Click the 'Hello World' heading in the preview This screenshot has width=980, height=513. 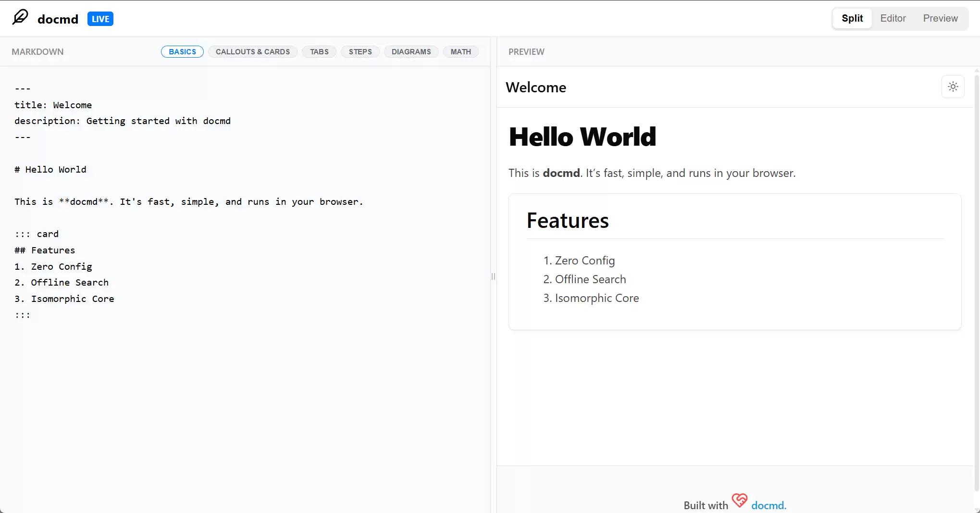[583, 137]
